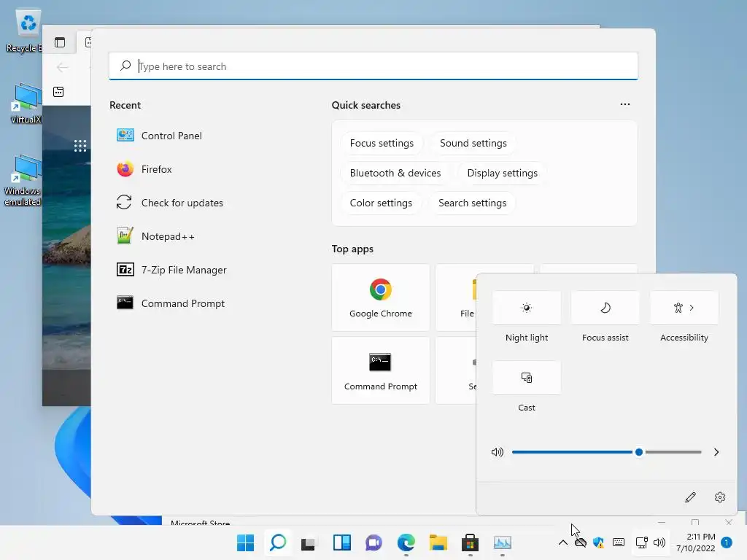This screenshot has width=747, height=560.
Task: Open Task View on taskbar
Action: (x=309, y=543)
